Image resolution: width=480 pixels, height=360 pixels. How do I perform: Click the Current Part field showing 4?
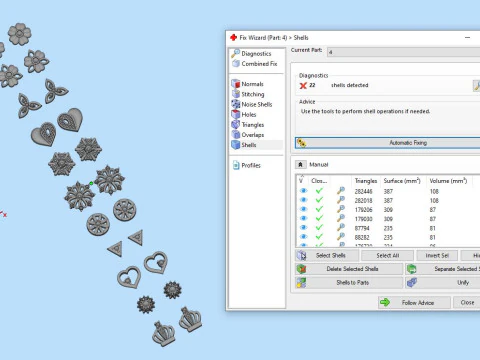click(x=403, y=52)
